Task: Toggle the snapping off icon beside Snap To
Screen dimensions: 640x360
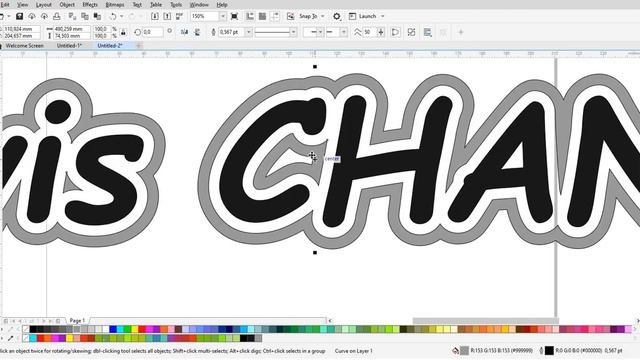Action: click(x=291, y=16)
